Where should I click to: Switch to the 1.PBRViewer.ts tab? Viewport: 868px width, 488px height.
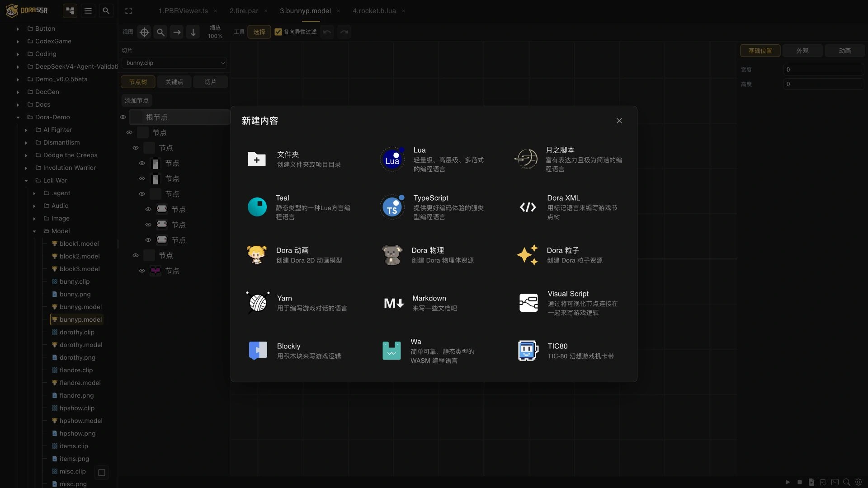[183, 11]
